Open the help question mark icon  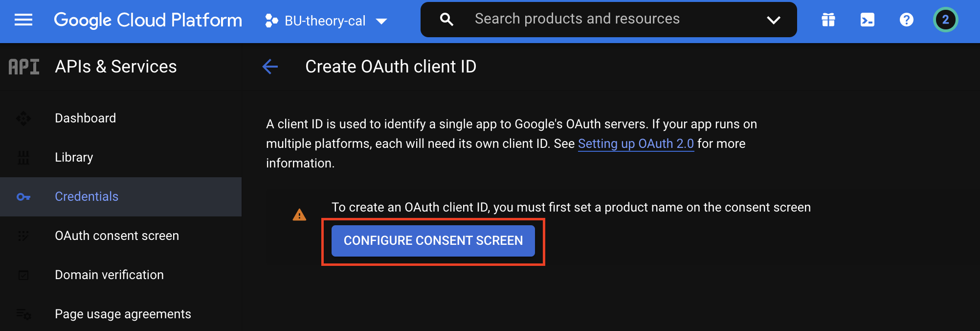click(x=907, y=20)
